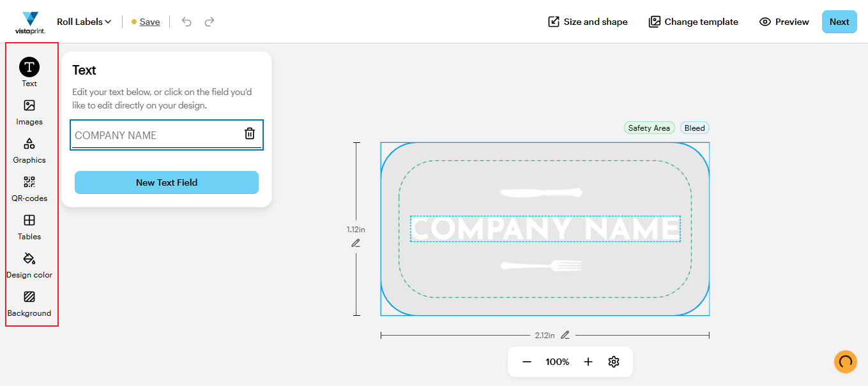Open the Design color tool

[x=29, y=259]
